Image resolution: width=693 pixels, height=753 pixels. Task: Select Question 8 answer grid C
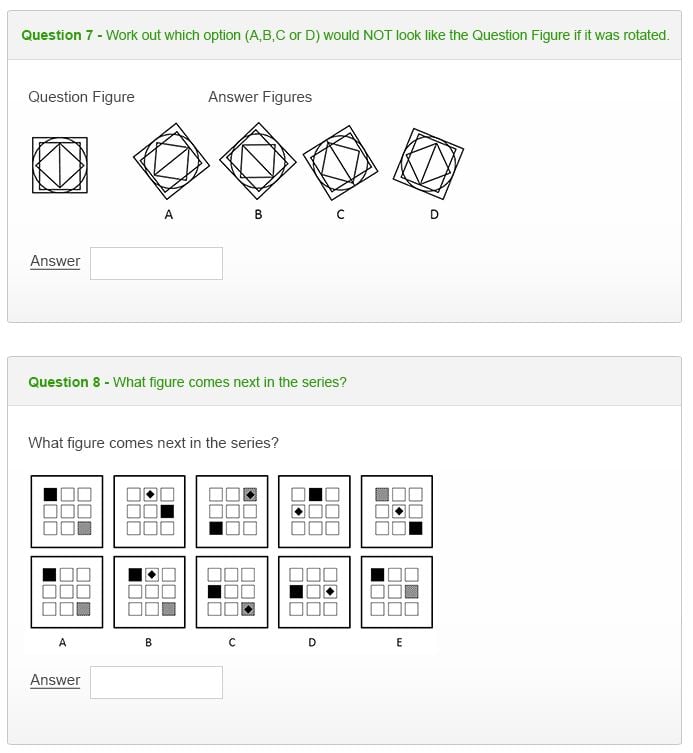tap(232, 591)
